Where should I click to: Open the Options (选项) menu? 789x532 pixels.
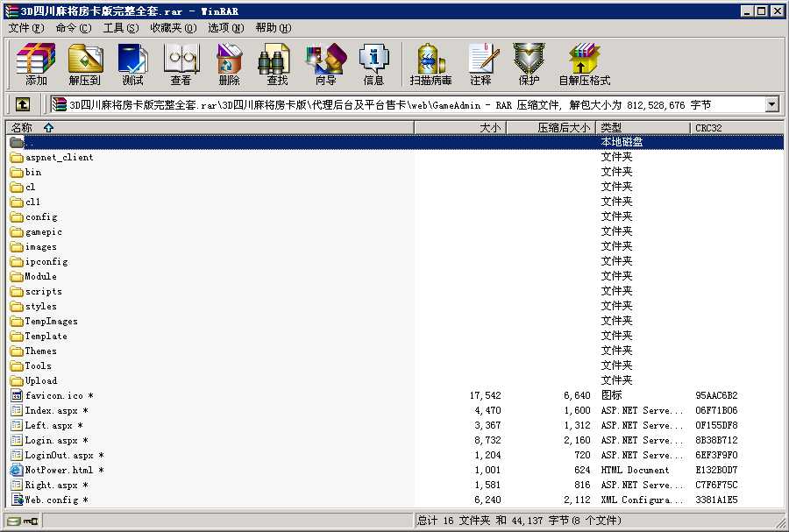tap(226, 28)
